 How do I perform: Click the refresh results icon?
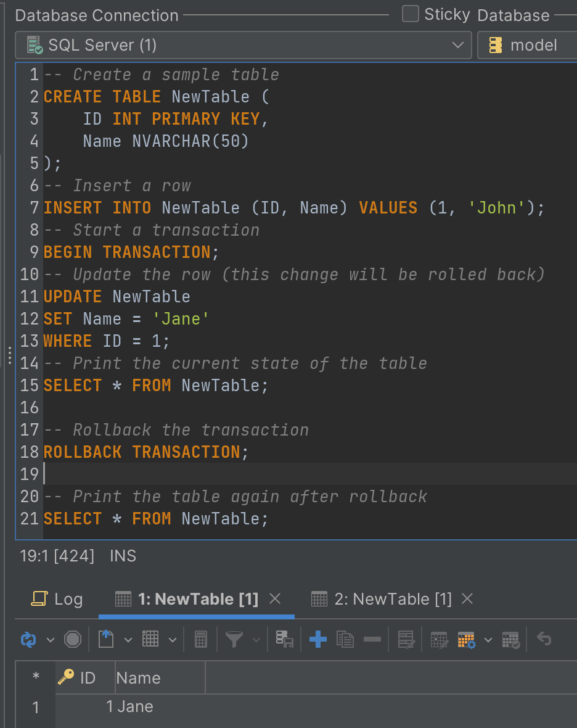pos(28,640)
